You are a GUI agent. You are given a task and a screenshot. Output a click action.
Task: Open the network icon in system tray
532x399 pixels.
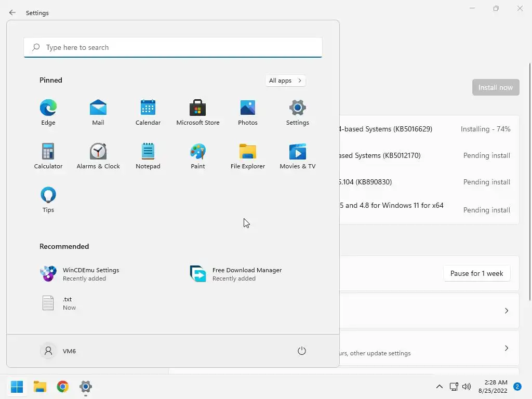pos(454,387)
